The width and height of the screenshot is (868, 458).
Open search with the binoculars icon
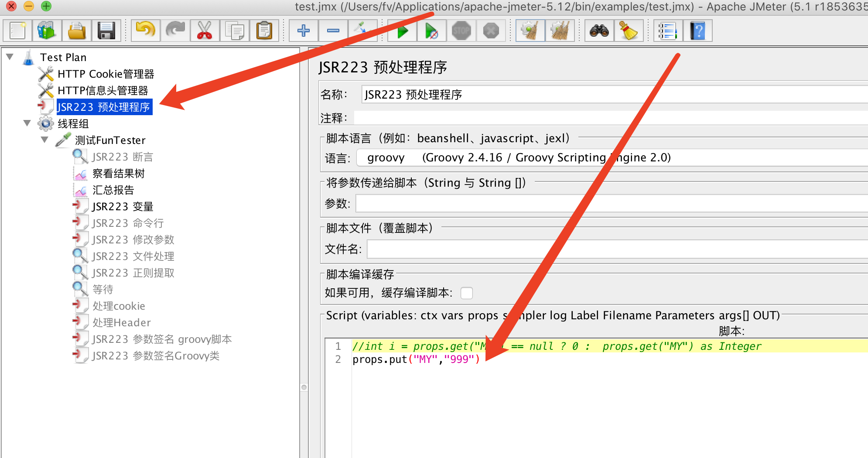[x=599, y=31]
